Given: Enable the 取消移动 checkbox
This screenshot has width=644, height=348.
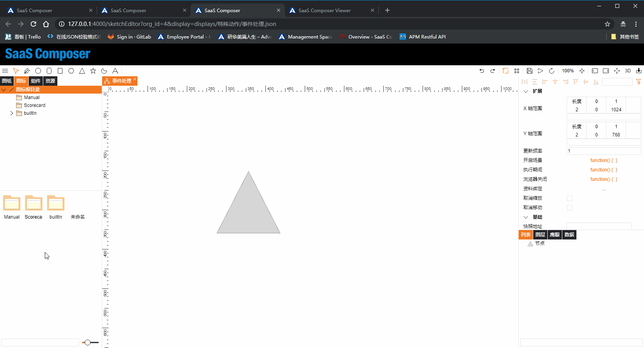Looking at the screenshot, I should tap(570, 208).
